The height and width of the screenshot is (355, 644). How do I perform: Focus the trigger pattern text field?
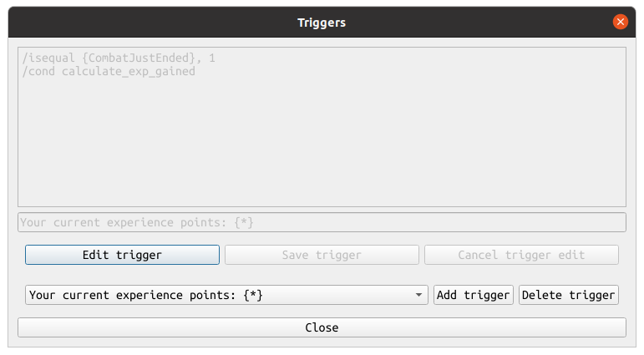(x=322, y=222)
